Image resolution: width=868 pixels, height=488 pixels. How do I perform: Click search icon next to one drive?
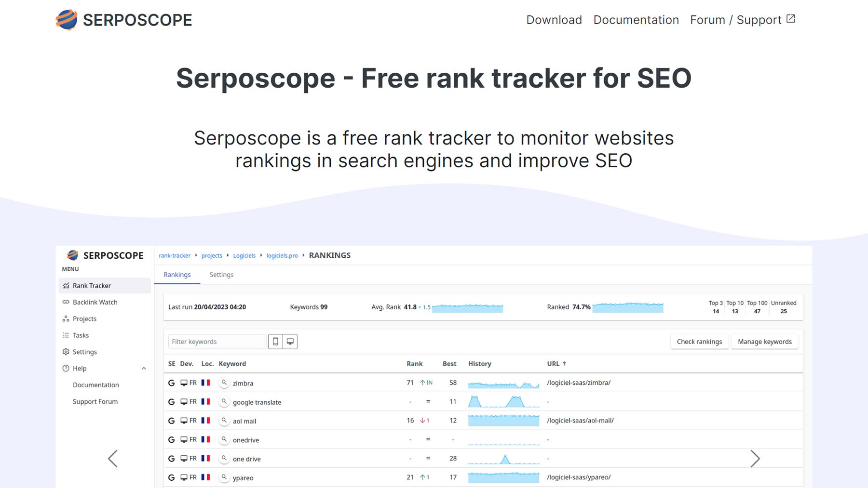224,459
